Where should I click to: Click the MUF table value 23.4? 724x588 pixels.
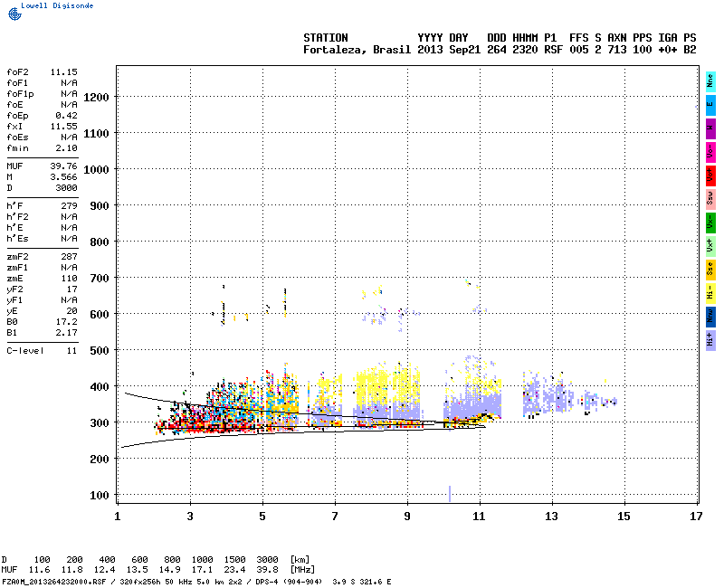(234, 570)
